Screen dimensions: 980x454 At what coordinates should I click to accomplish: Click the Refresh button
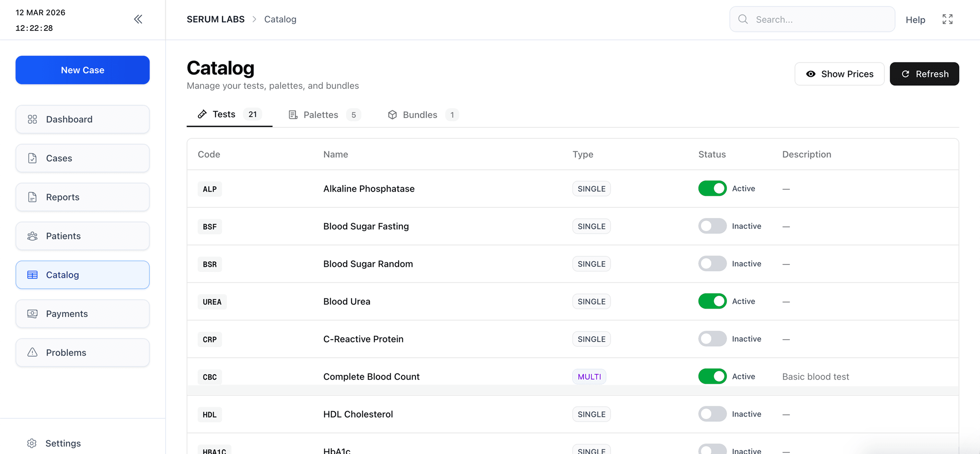tap(924, 74)
